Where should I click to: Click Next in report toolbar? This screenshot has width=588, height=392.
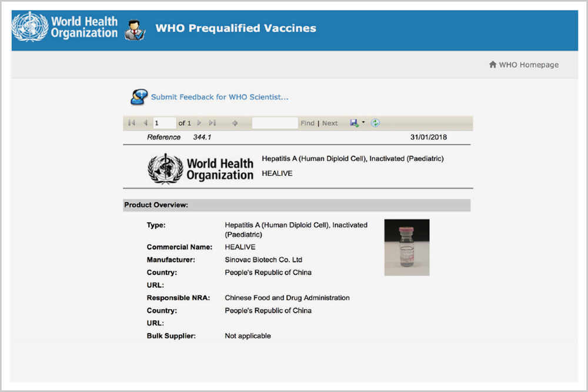tap(330, 123)
